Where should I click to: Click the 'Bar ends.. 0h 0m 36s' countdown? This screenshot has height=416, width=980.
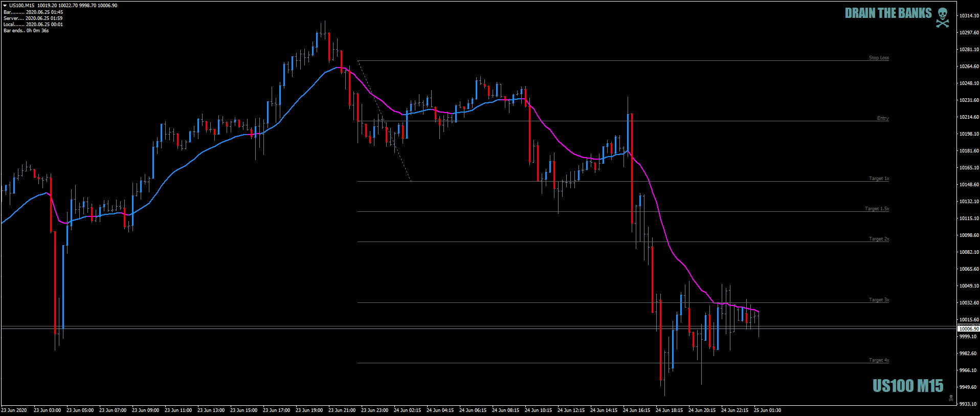coord(26,30)
